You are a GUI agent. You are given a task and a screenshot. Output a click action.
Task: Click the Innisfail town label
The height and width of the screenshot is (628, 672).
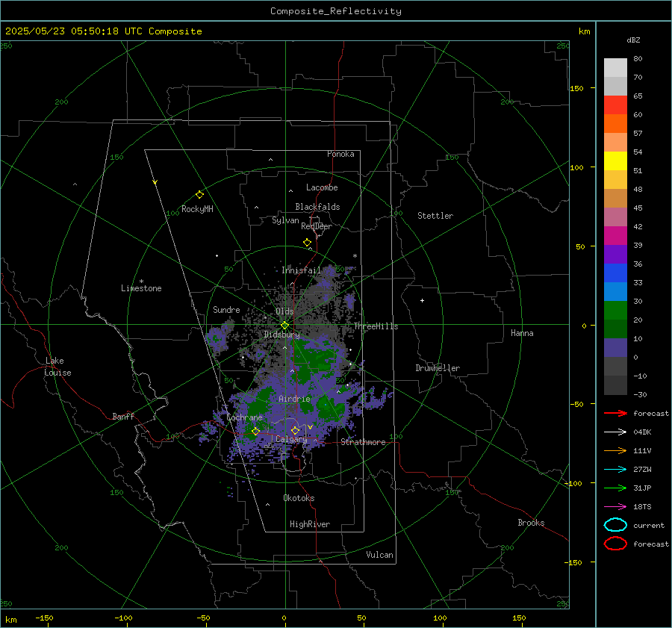point(301,270)
